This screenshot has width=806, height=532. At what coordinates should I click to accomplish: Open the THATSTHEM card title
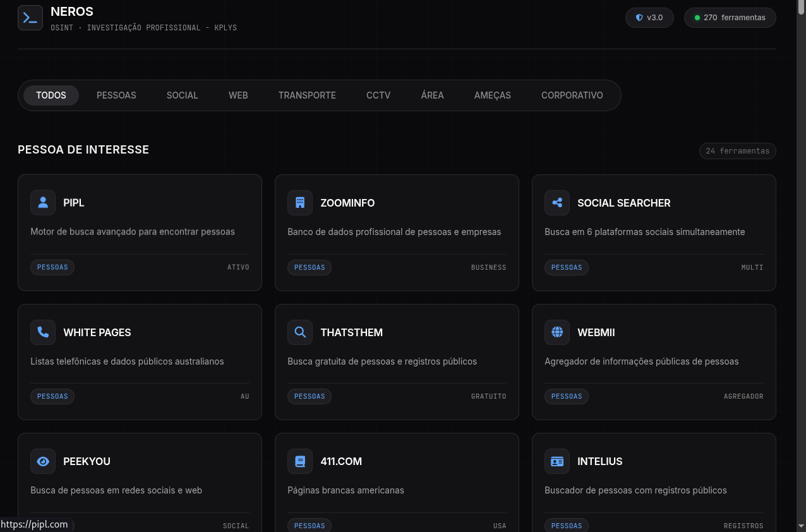[x=352, y=332]
